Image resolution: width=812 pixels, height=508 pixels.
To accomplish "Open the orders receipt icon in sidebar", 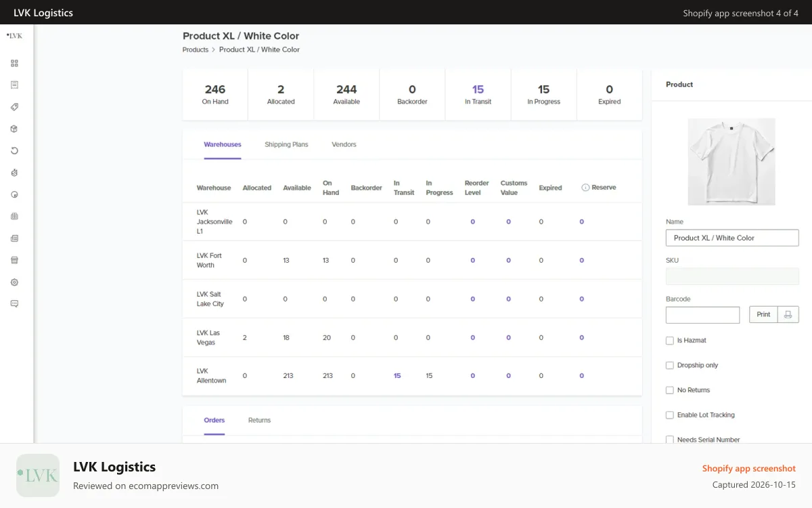I will tap(14, 85).
